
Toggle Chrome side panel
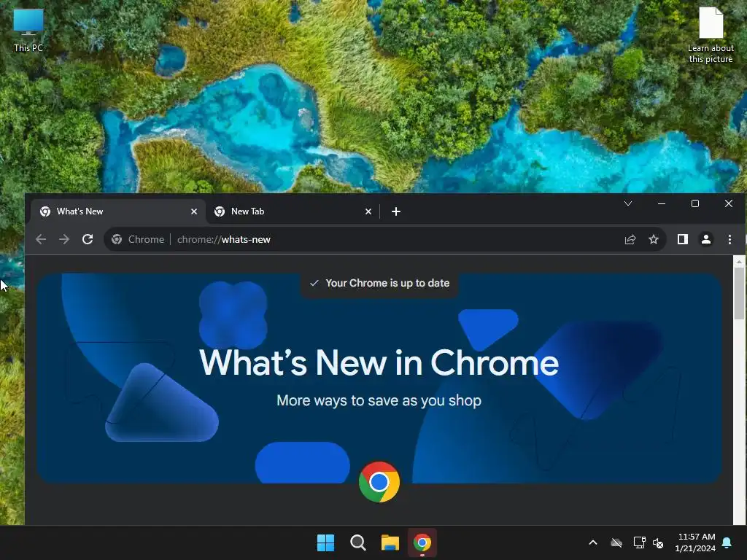pyautogui.click(x=683, y=239)
